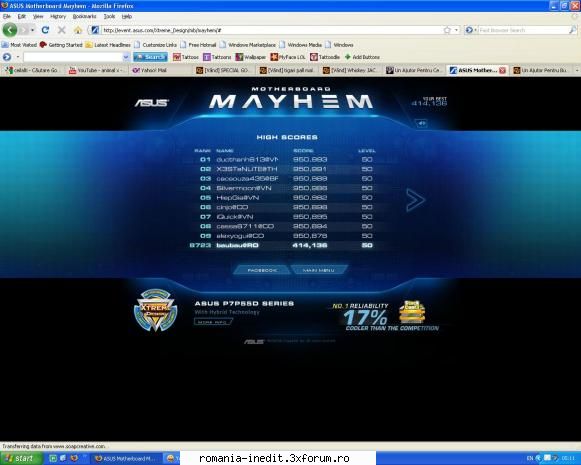Click the Facebook button

[x=262, y=270]
